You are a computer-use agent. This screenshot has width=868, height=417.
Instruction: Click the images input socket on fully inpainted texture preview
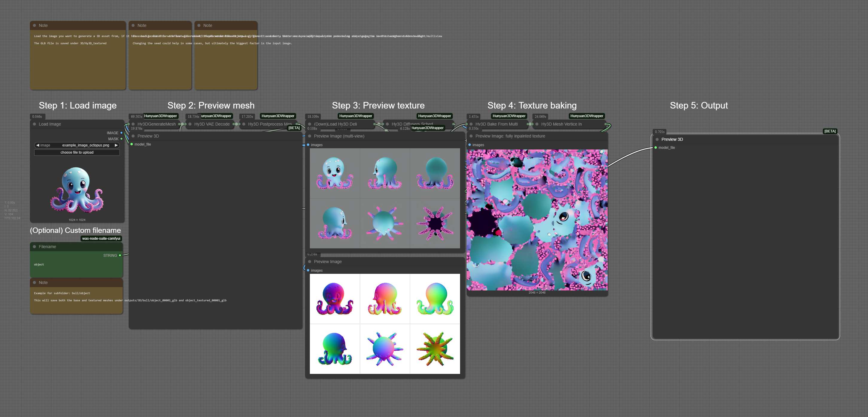click(469, 144)
